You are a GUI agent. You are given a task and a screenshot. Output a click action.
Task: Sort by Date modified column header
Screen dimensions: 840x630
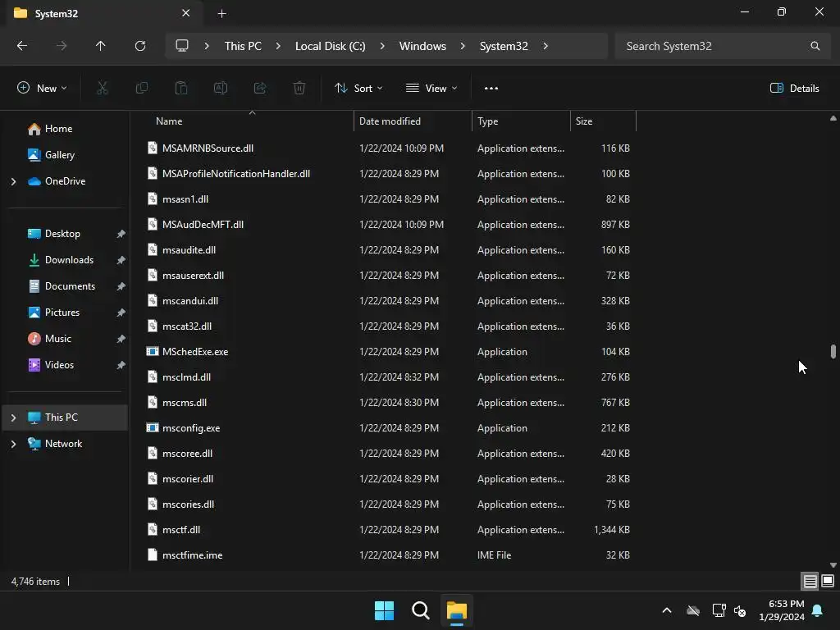[413, 121]
